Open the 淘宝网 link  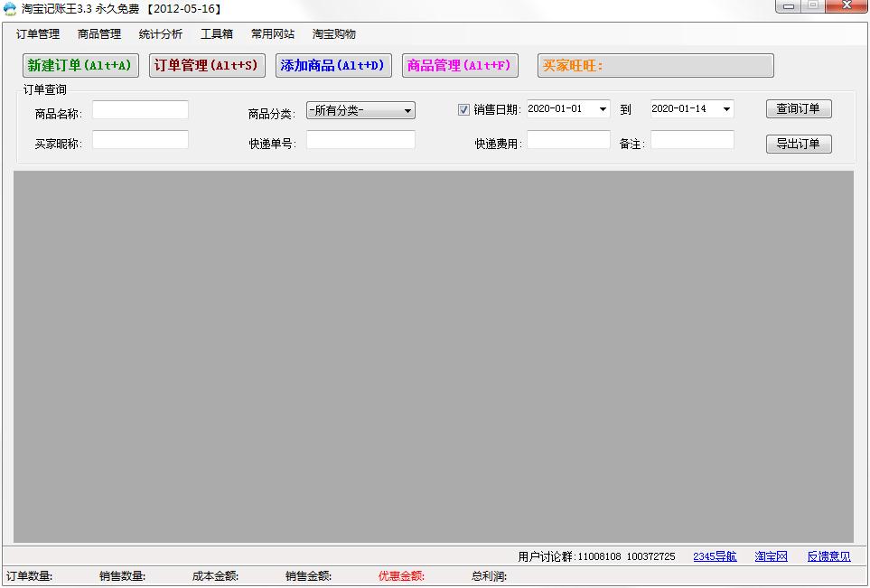(771, 556)
